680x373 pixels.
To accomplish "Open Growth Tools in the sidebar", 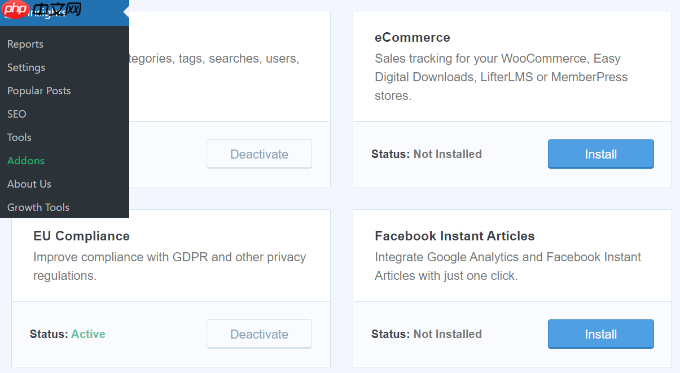I will tap(38, 207).
